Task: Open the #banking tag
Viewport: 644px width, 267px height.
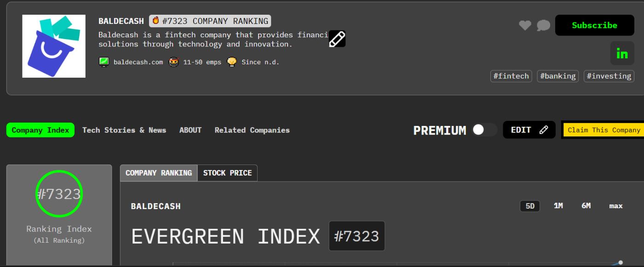Action: (x=558, y=76)
